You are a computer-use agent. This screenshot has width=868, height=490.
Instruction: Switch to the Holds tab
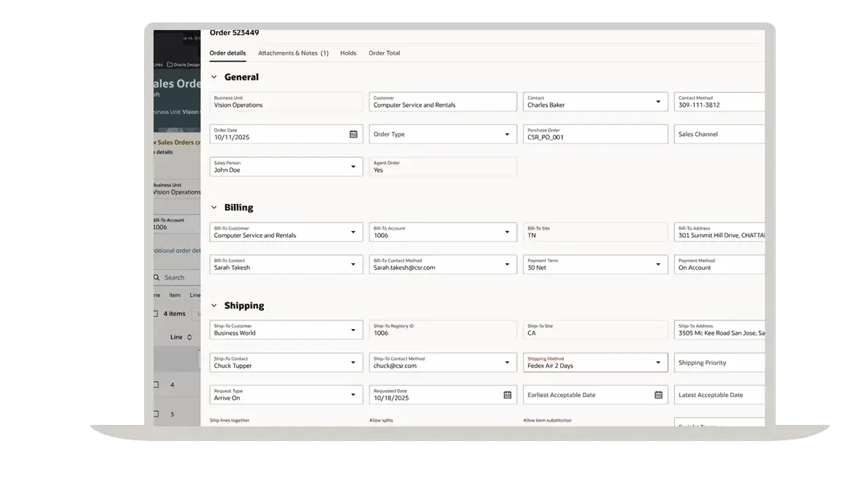coord(348,53)
